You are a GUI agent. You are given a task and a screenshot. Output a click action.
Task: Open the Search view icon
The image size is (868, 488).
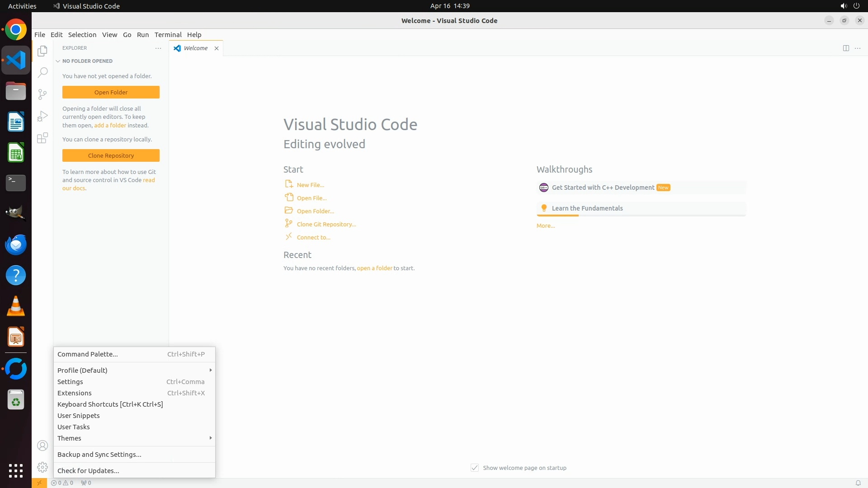click(42, 72)
